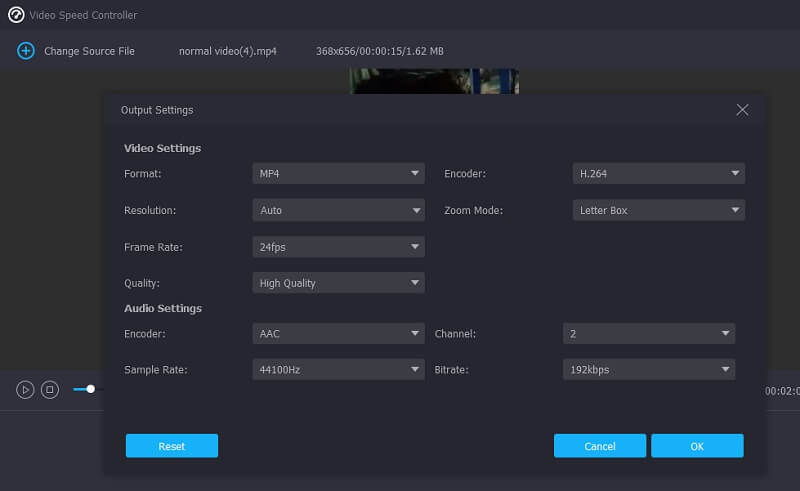
Task: Expand the video Encoder dropdown showing H.264
Action: (658, 174)
